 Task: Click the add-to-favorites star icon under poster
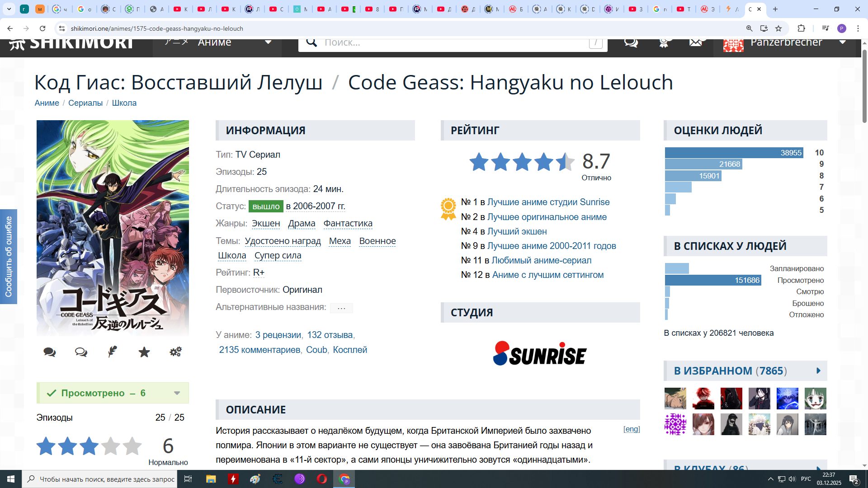(x=144, y=352)
